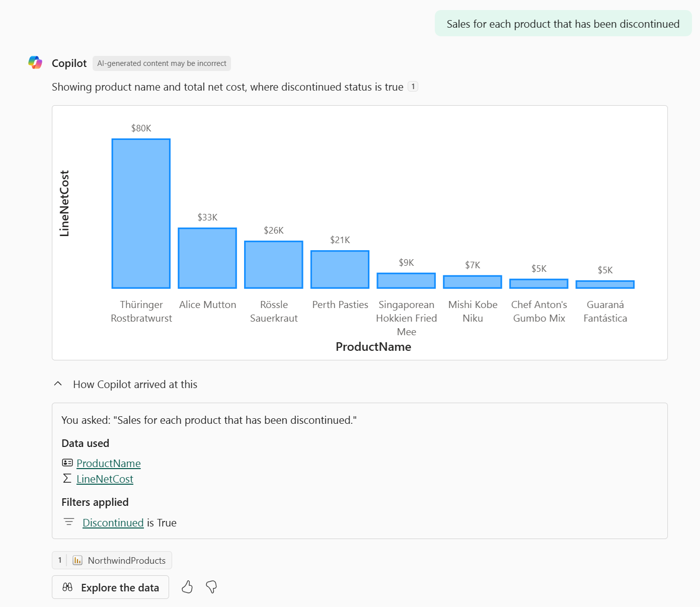
Task: Click the AI-generated content disclaimer badge
Action: (162, 63)
